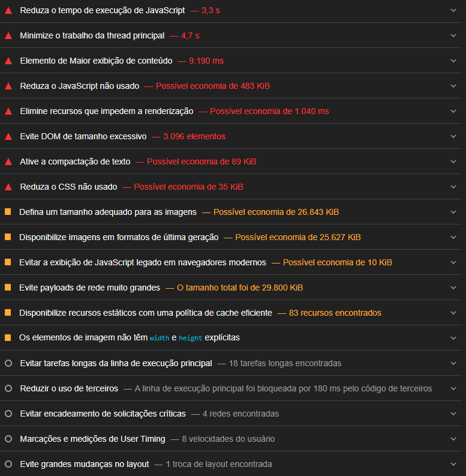Click the '83 recursos encontrados' value text
Viewport: 466px width, 476px height.
(x=335, y=313)
